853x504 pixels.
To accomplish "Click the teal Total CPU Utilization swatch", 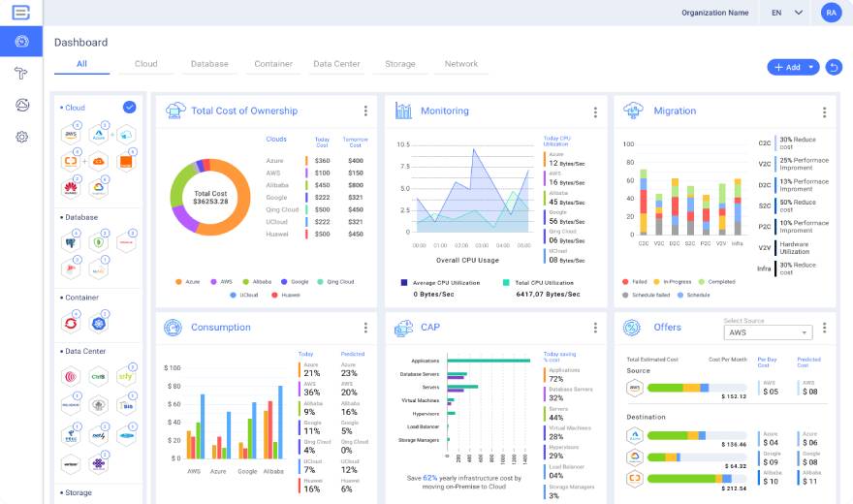I will [x=506, y=283].
